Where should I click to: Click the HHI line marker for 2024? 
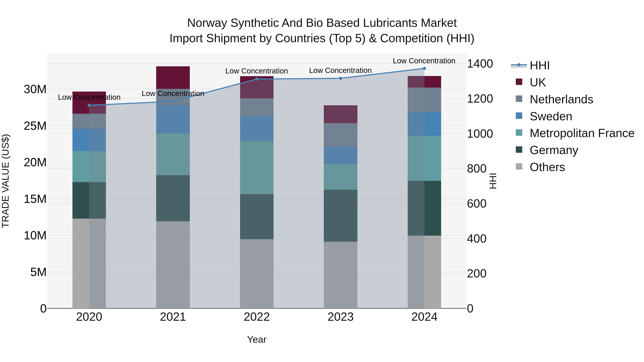(x=424, y=68)
